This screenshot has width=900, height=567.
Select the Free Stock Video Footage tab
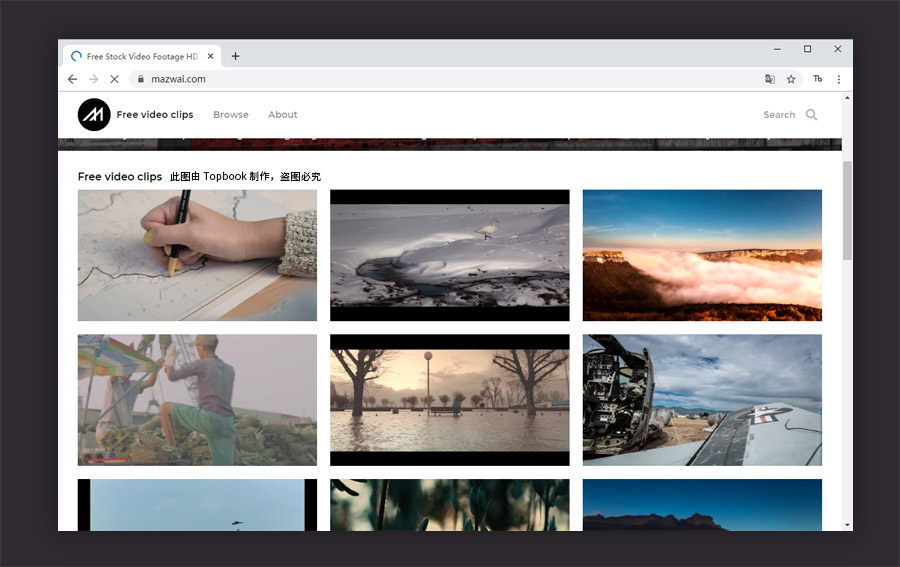[x=142, y=56]
